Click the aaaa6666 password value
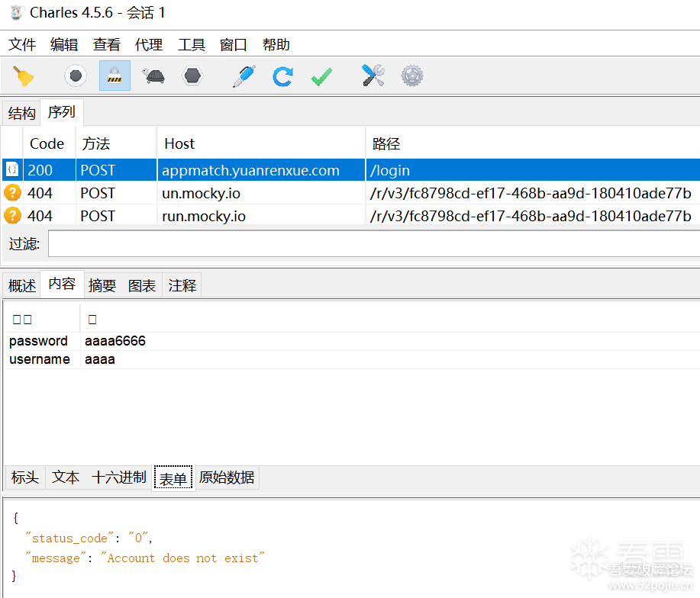Image resolution: width=700 pixels, height=598 pixels. click(115, 341)
